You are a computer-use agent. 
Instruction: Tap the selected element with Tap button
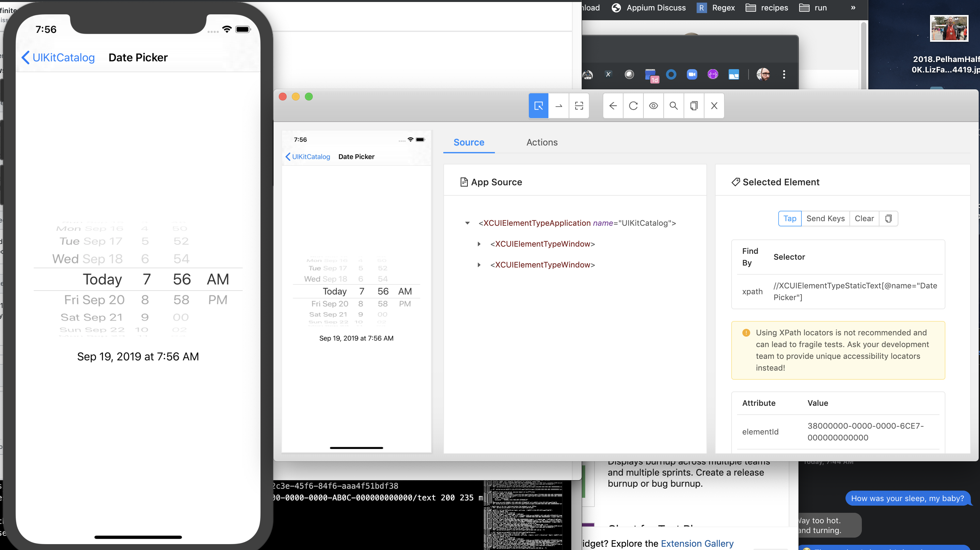(x=790, y=219)
